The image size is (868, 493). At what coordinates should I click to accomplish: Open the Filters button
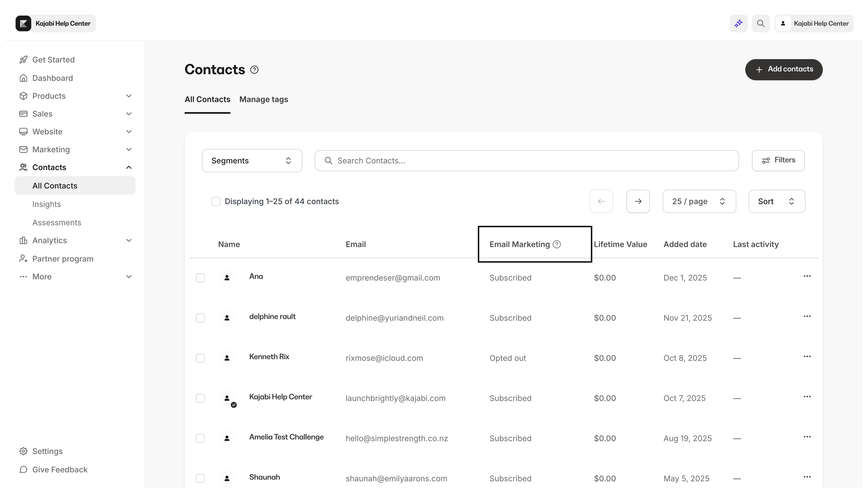[778, 161]
